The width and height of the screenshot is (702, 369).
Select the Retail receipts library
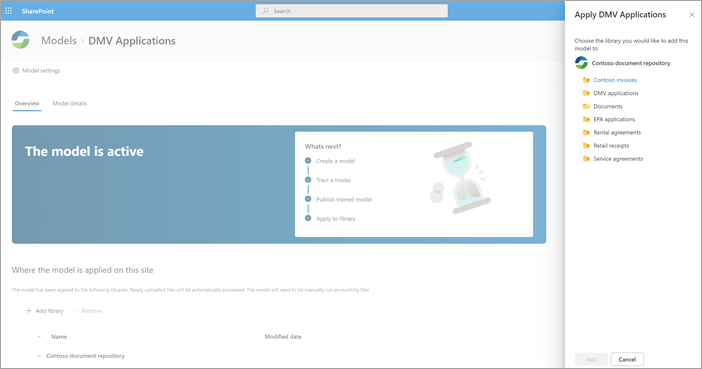pos(611,146)
